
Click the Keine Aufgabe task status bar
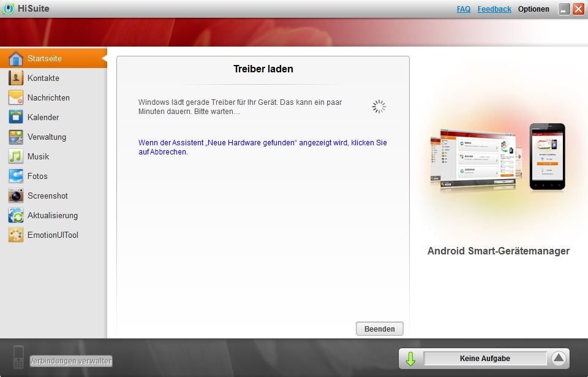pyautogui.click(x=485, y=359)
